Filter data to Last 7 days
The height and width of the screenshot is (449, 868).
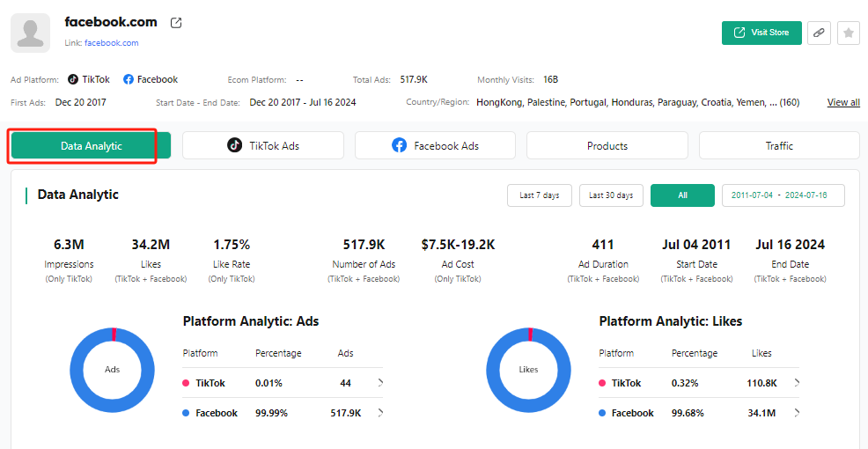coord(539,195)
